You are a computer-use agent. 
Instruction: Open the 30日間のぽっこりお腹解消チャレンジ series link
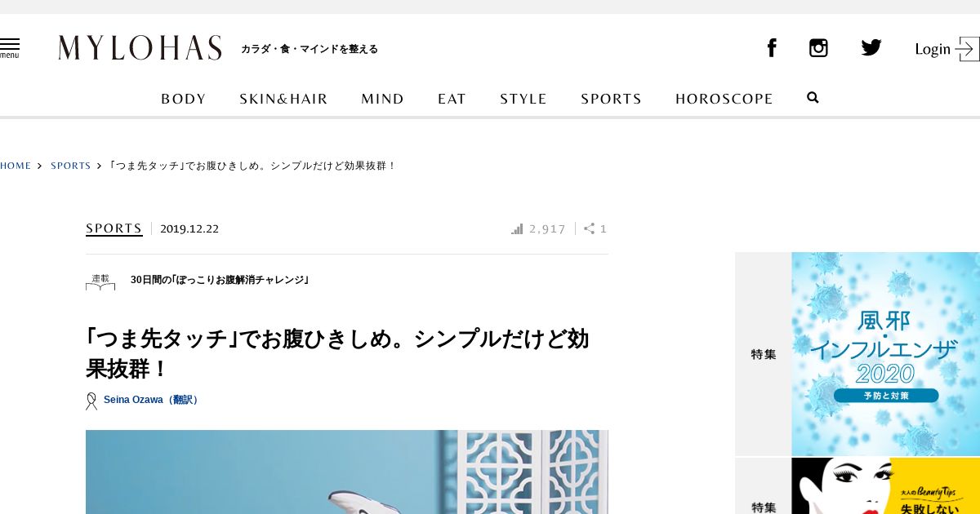[220, 280]
